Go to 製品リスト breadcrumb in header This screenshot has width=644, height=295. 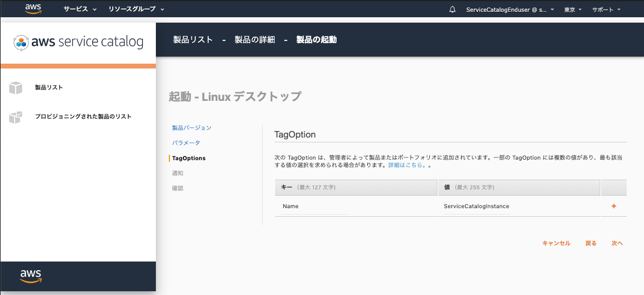[193, 40]
